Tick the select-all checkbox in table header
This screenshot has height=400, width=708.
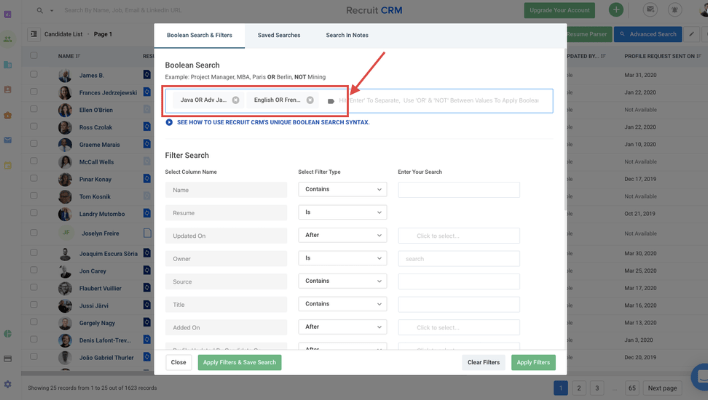coord(34,56)
